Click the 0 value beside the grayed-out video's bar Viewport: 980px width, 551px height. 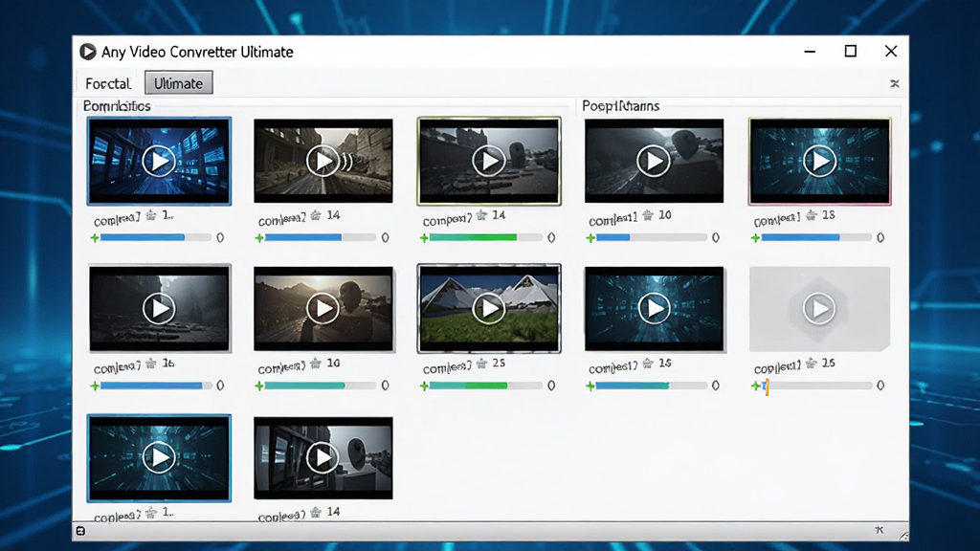pyautogui.click(x=880, y=386)
